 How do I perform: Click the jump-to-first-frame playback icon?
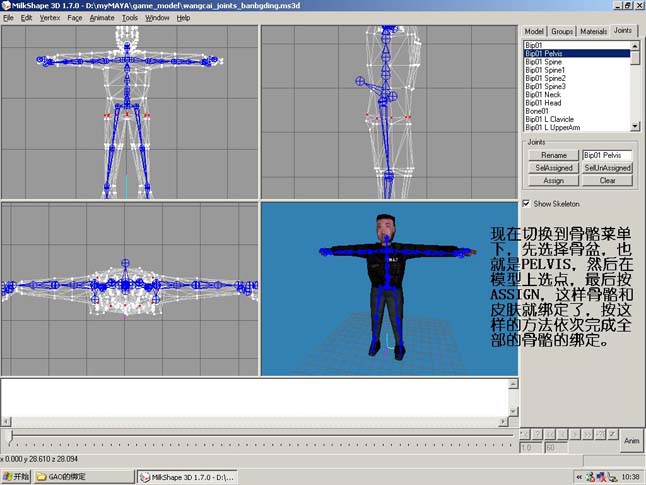click(x=525, y=434)
